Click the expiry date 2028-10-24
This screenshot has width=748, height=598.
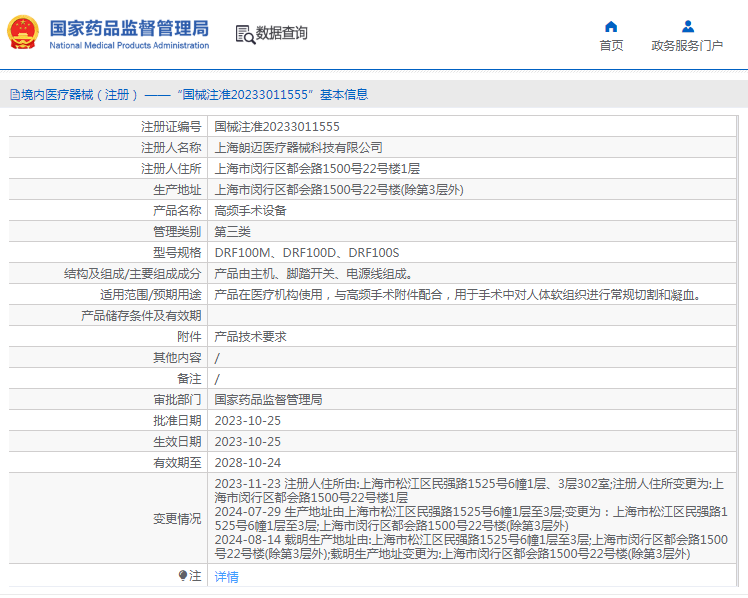point(248,462)
